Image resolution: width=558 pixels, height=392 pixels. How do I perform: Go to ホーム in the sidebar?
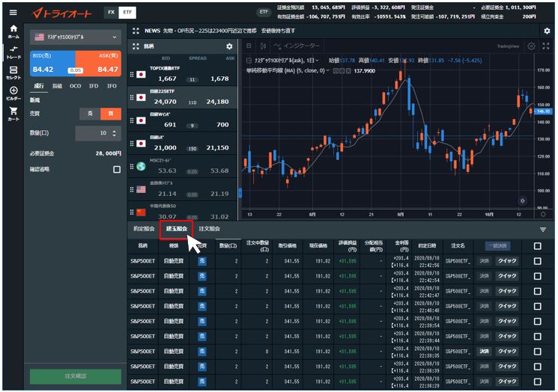tap(13, 31)
